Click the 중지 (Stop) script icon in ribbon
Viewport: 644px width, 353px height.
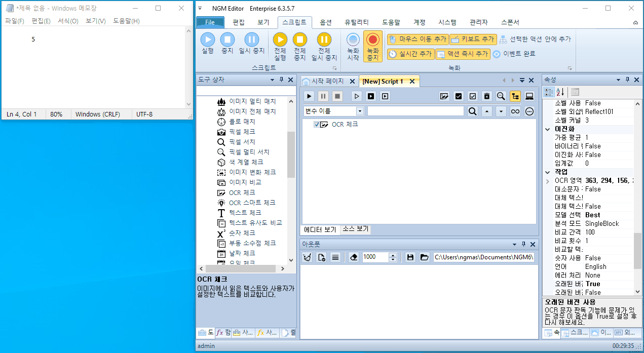[x=227, y=40]
